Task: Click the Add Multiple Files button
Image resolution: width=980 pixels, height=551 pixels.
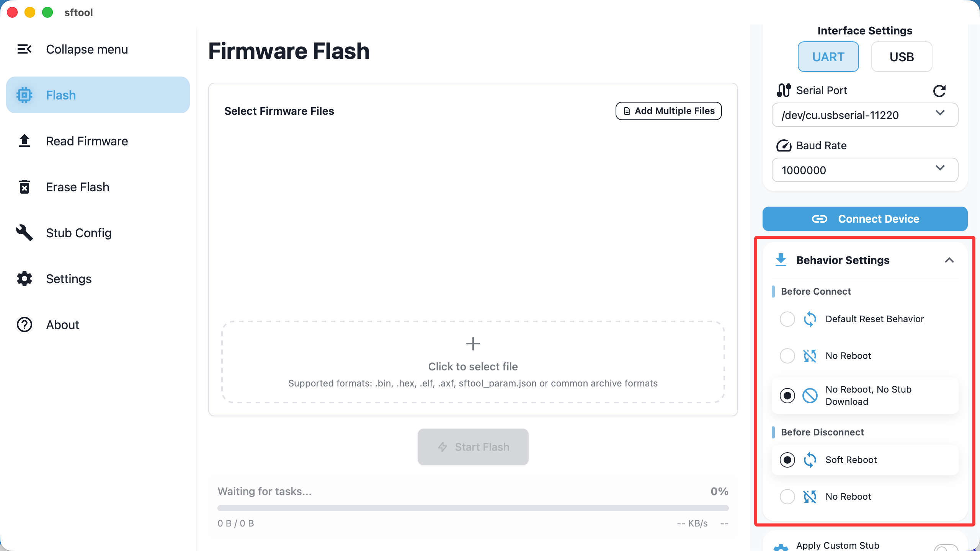Action: point(668,111)
